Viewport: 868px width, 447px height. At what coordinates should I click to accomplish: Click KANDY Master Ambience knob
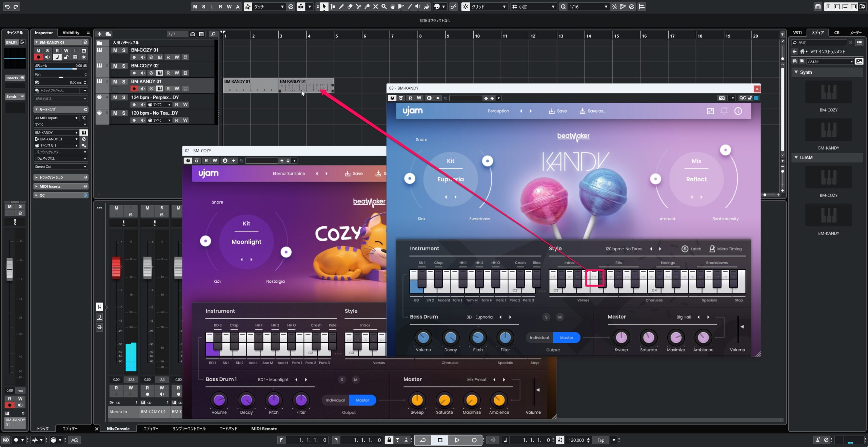point(703,338)
